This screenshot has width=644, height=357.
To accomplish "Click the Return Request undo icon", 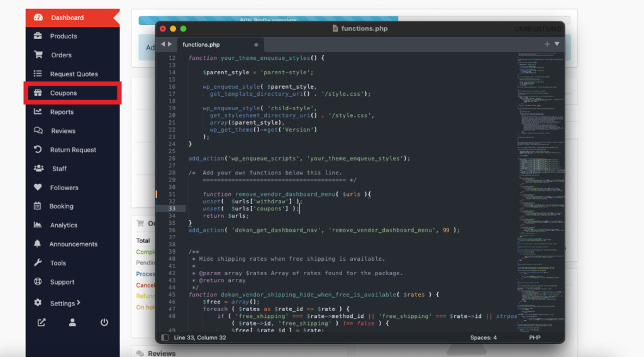I will pyautogui.click(x=38, y=149).
